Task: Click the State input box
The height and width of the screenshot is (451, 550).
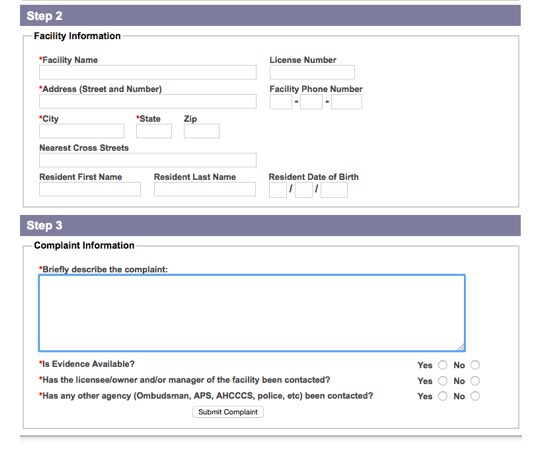Action: pyautogui.click(x=154, y=131)
